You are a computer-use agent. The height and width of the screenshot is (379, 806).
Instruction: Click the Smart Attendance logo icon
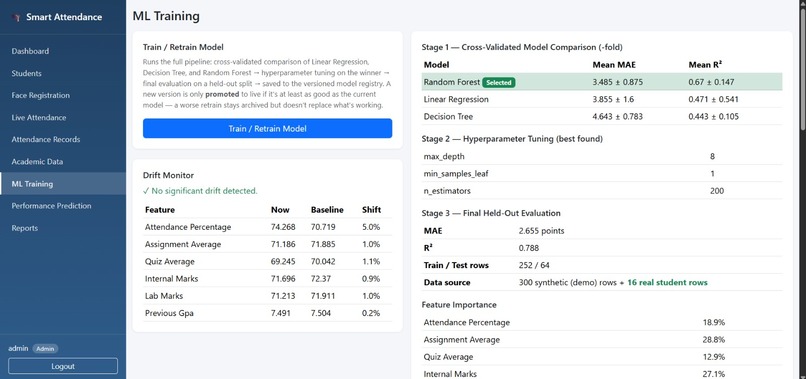[x=16, y=17]
